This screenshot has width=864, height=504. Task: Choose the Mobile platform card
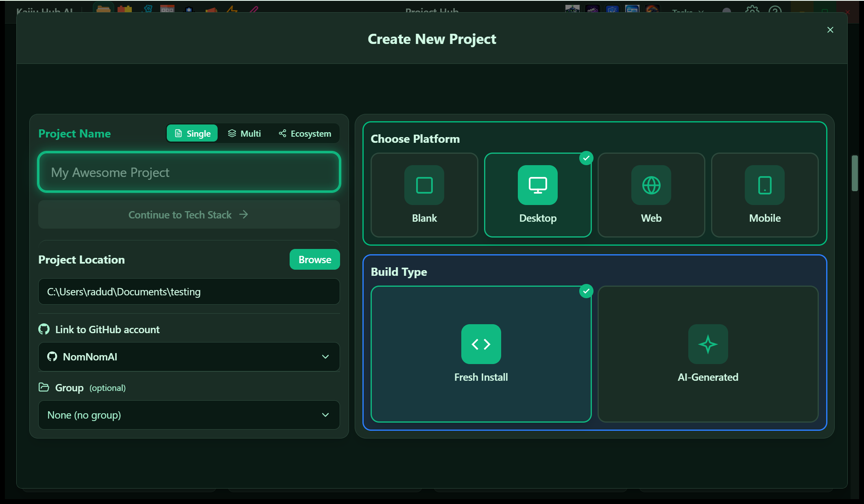click(765, 195)
